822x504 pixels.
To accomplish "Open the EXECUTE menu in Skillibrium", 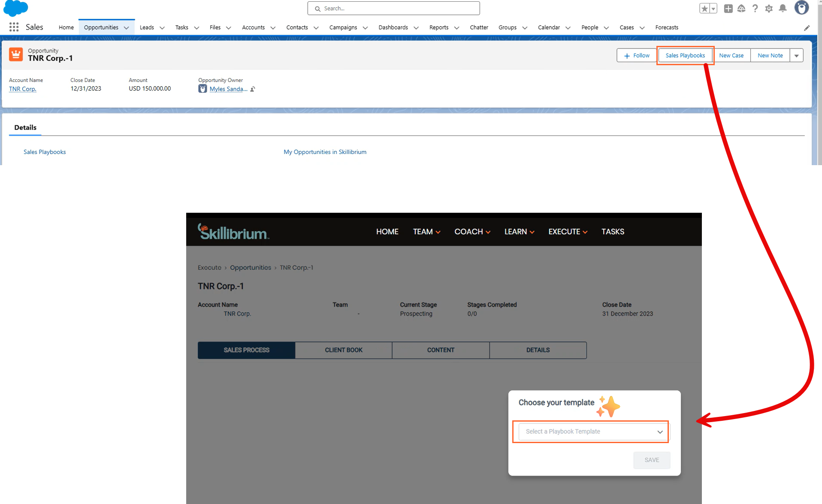I will point(568,232).
